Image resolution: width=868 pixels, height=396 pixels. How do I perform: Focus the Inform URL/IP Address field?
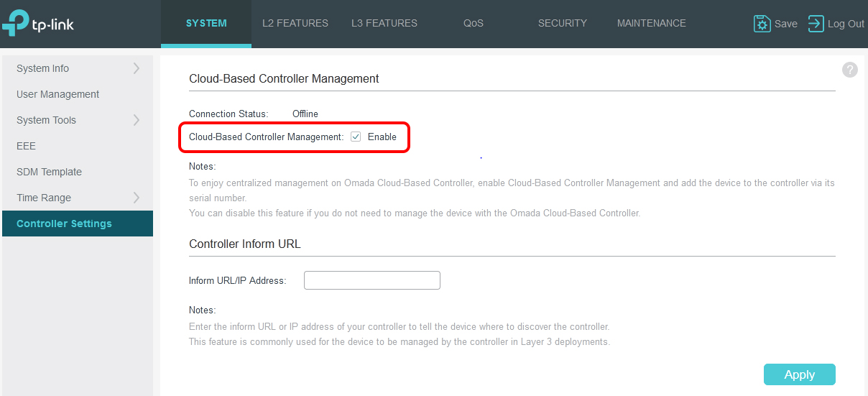coord(372,280)
